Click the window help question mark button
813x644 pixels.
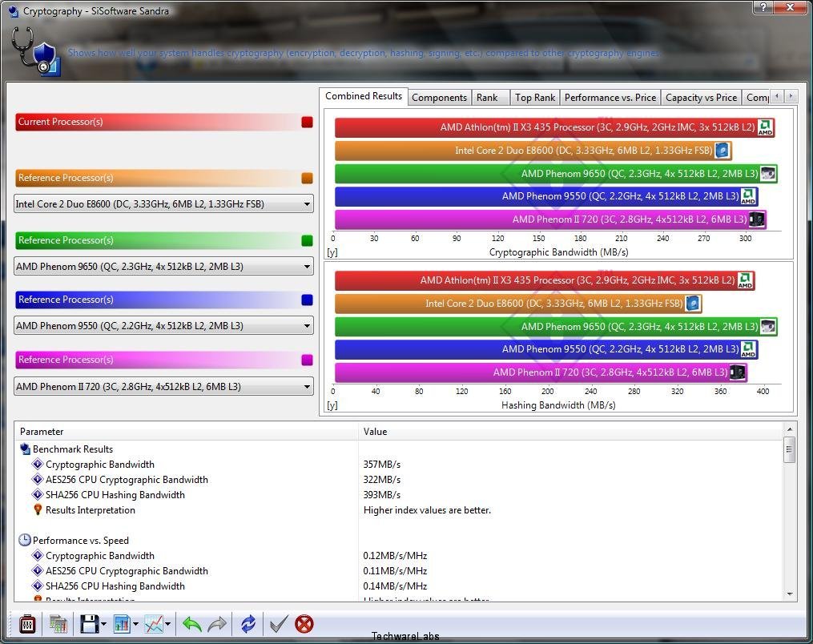click(763, 6)
